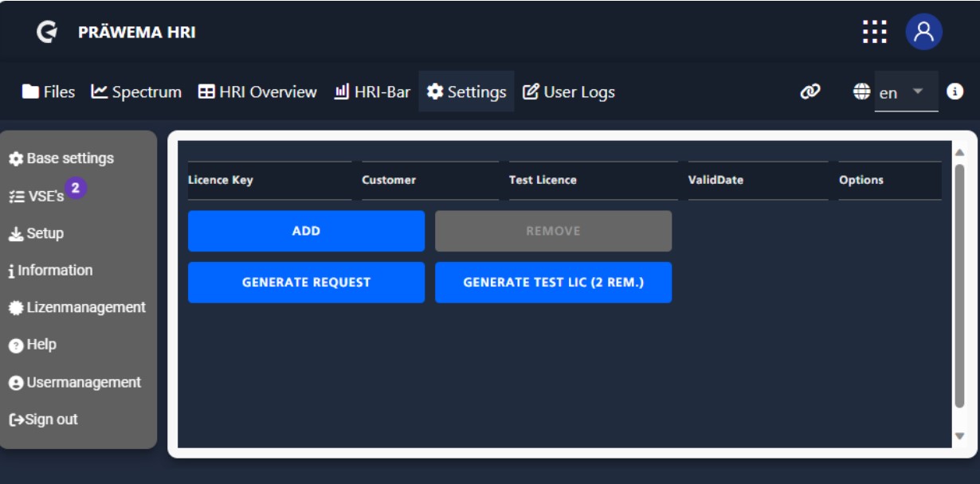Open the Files tab
This screenshot has width=980, height=484.
49,92
